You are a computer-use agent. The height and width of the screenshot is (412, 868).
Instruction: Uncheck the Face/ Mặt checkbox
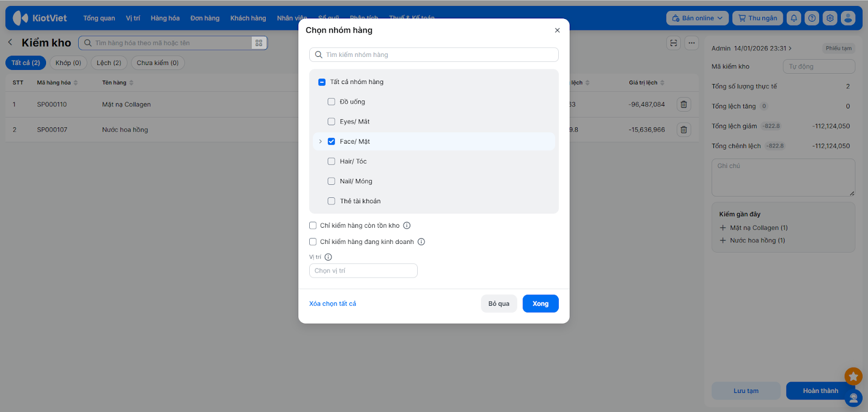[331, 141]
